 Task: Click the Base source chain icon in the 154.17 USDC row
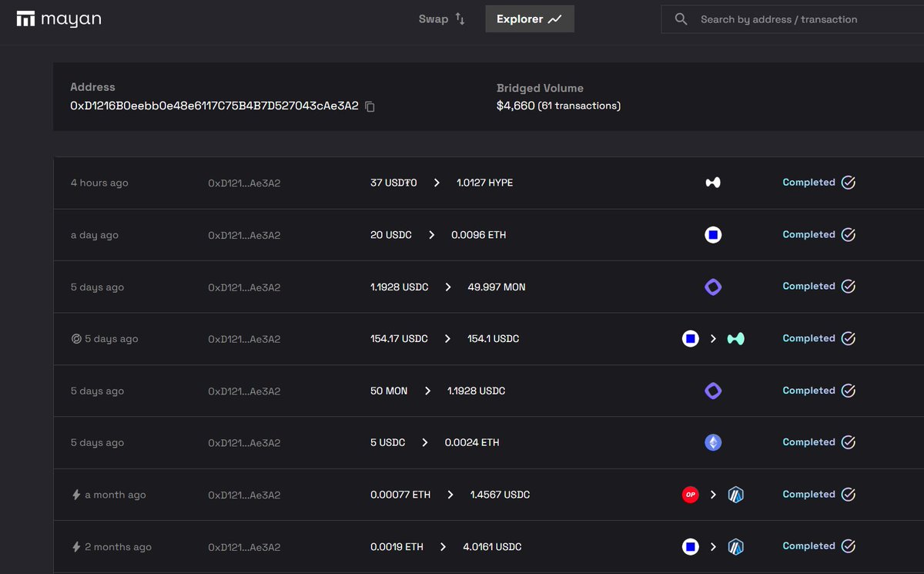[691, 339]
